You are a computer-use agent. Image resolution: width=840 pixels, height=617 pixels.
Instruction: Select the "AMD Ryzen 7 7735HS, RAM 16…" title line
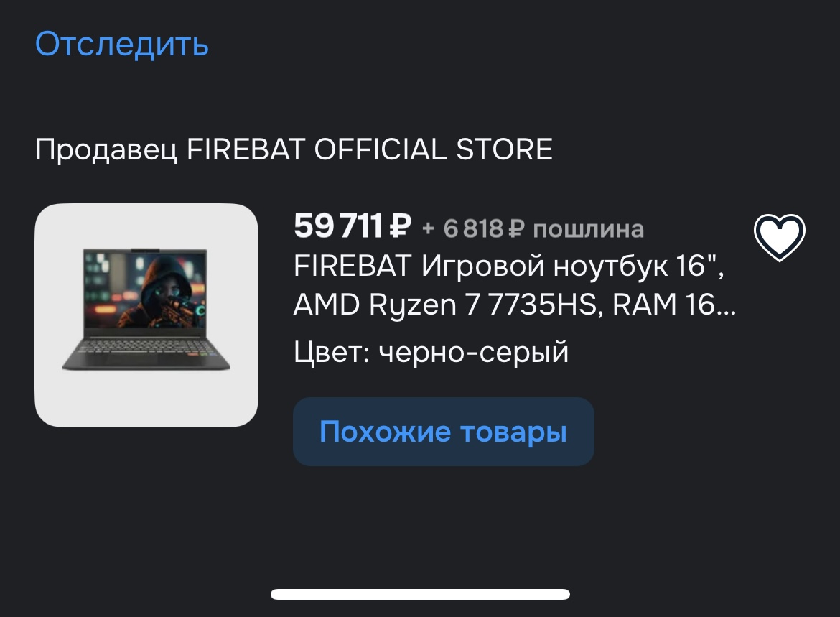(514, 305)
